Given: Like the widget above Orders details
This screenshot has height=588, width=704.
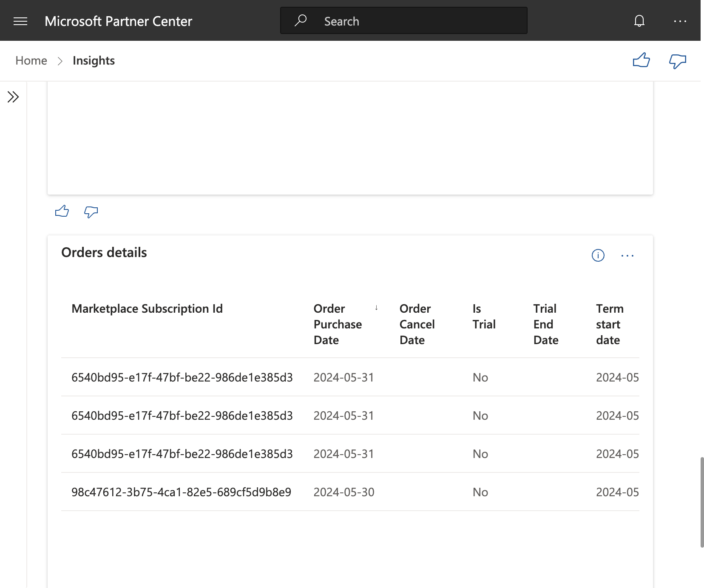Looking at the screenshot, I should click(x=62, y=211).
